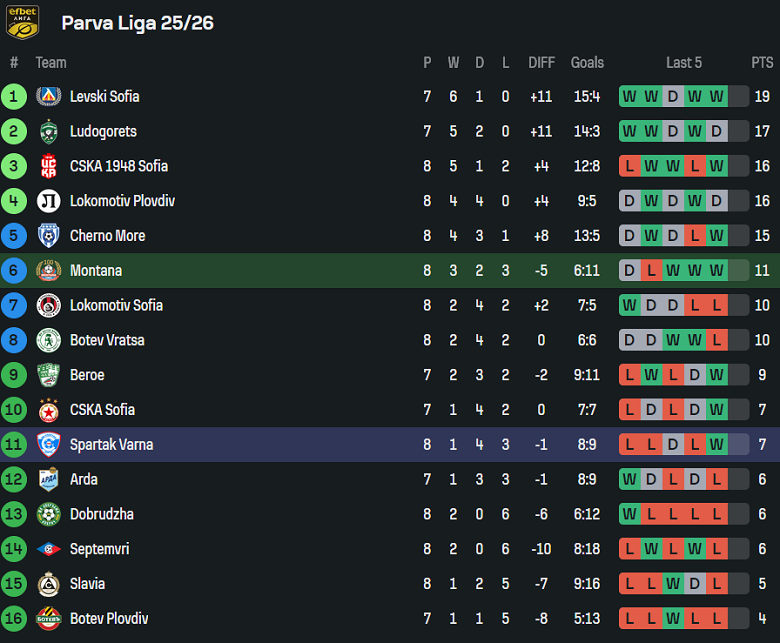Image resolution: width=780 pixels, height=643 pixels.
Task: Click the Lokomotiv Plovdiv club logo
Action: tap(48, 201)
